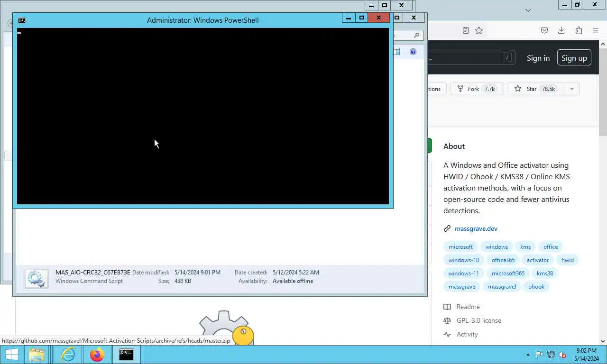Click the Available offline text
The height and width of the screenshot is (364, 607).
pos(293,281)
